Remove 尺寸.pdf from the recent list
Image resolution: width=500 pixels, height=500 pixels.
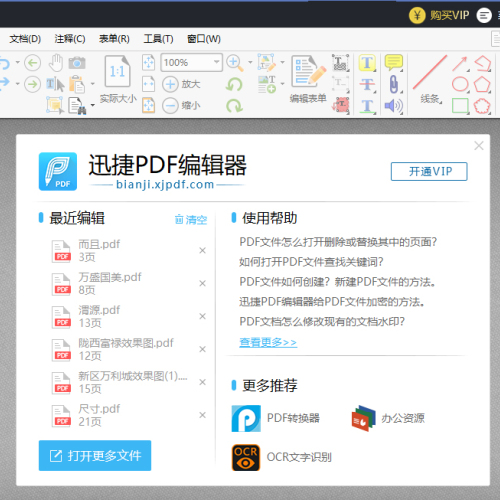(x=202, y=415)
